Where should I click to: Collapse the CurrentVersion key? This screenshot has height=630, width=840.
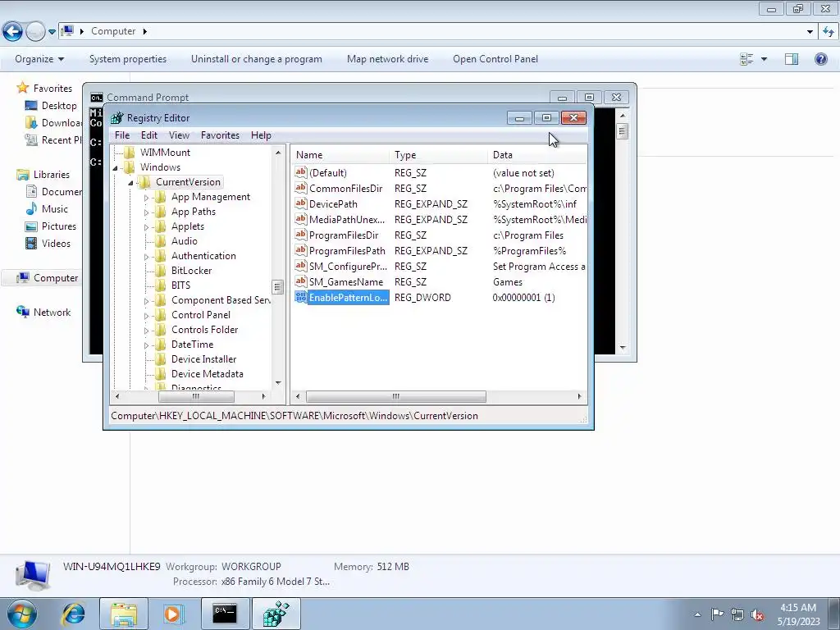tap(130, 183)
